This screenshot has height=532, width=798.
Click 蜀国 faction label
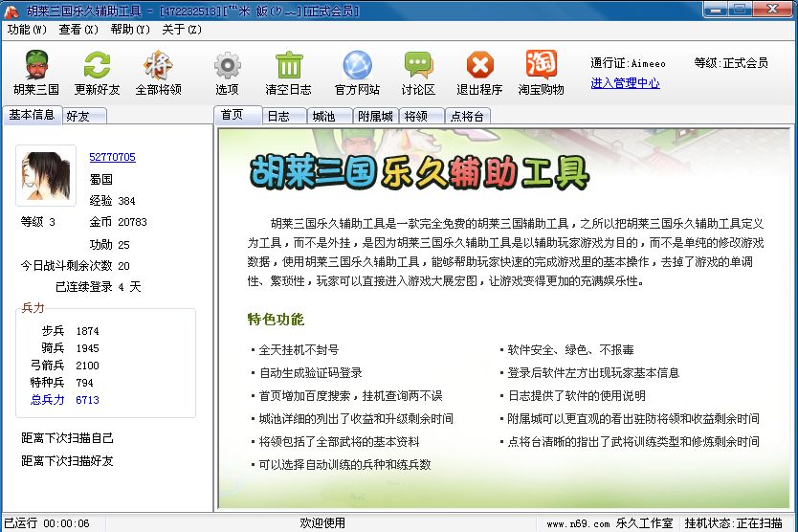pyautogui.click(x=100, y=179)
